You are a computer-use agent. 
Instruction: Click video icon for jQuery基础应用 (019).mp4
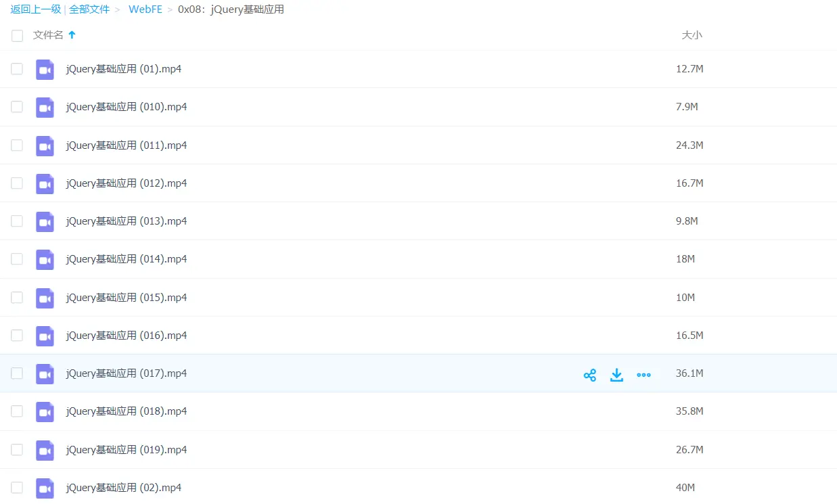[45, 450]
